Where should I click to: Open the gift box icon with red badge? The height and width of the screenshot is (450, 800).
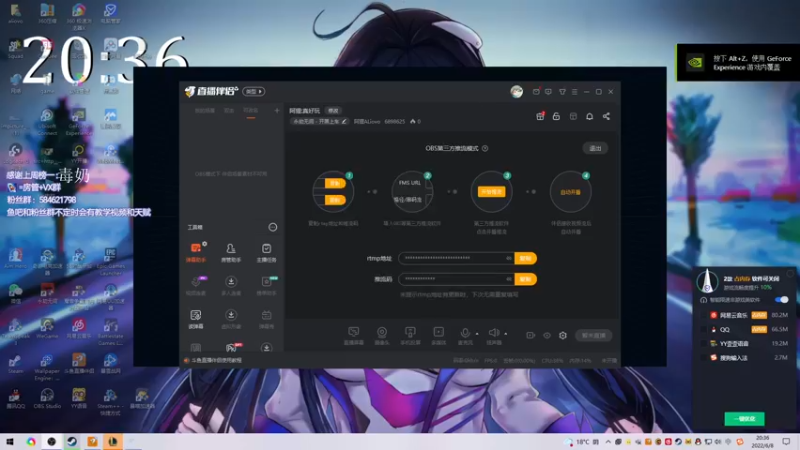tap(540, 116)
